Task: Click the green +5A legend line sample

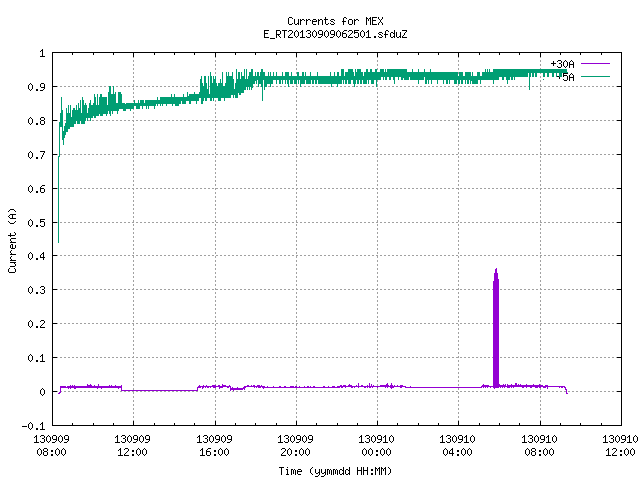Action: 595,76
